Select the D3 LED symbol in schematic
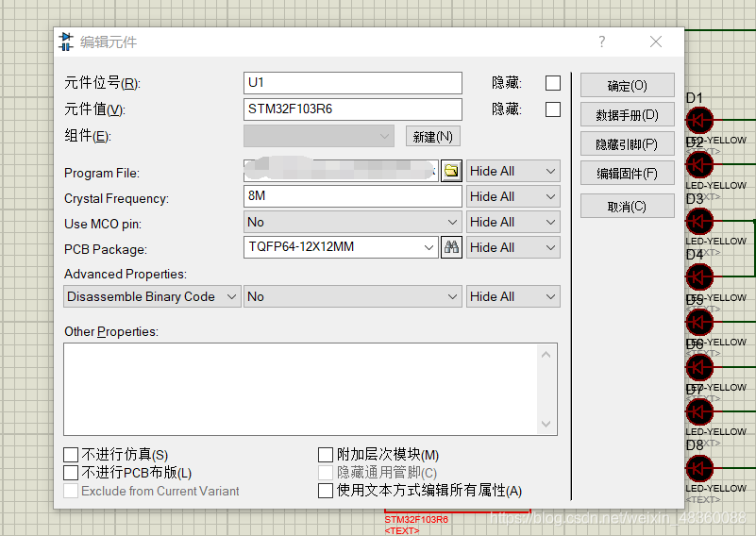Screen dimensions: 756x536 click(699, 221)
